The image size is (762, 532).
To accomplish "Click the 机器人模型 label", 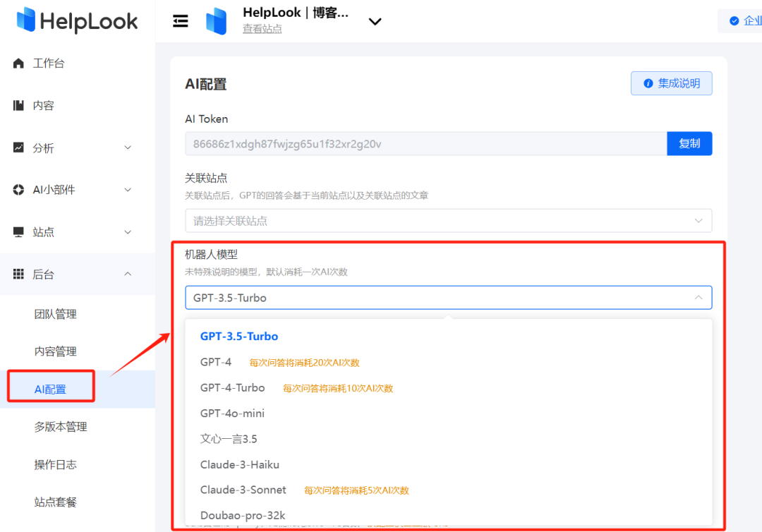I will click(x=212, y=255).
